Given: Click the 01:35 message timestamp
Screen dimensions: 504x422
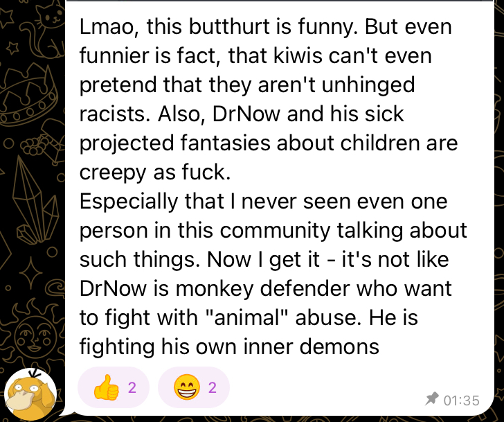Looking at the screenshot, I should [x=461, y=401].
